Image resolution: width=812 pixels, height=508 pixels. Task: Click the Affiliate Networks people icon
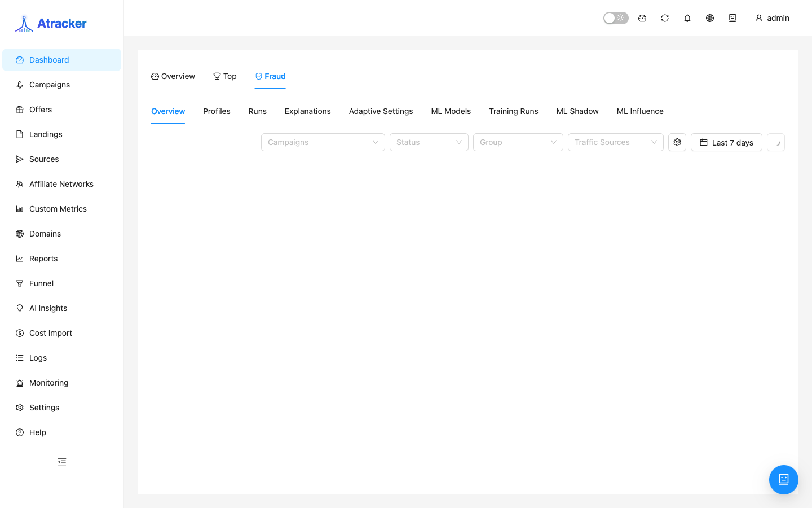click(x=20, y=184)
